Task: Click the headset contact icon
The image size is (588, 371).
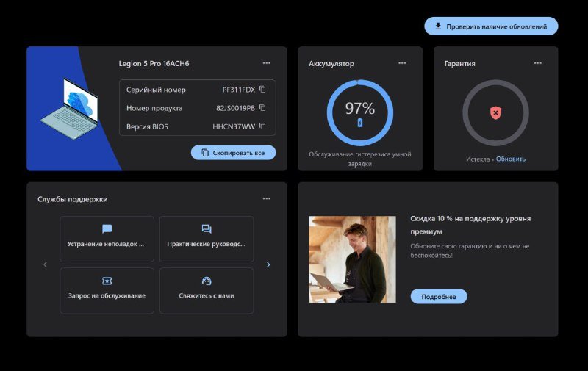Action: click(207, 281)
